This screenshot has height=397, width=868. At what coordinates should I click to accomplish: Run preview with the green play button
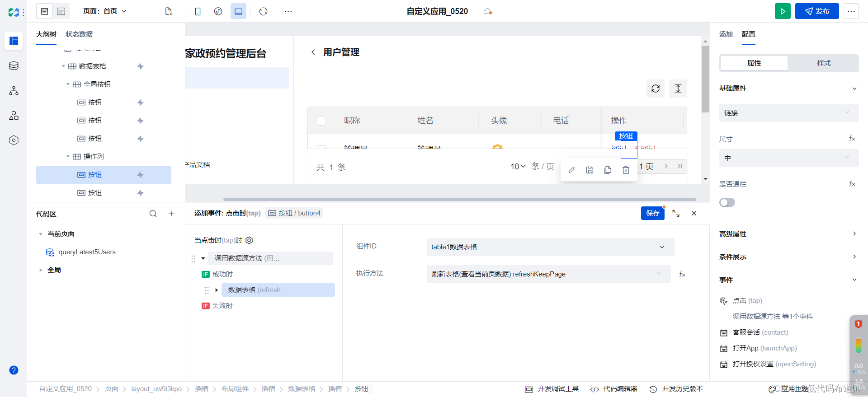click(x=783, y=11)
